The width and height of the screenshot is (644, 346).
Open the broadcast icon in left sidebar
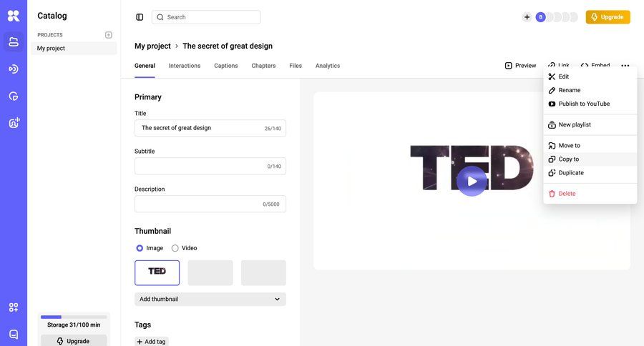tap(14, 69)
